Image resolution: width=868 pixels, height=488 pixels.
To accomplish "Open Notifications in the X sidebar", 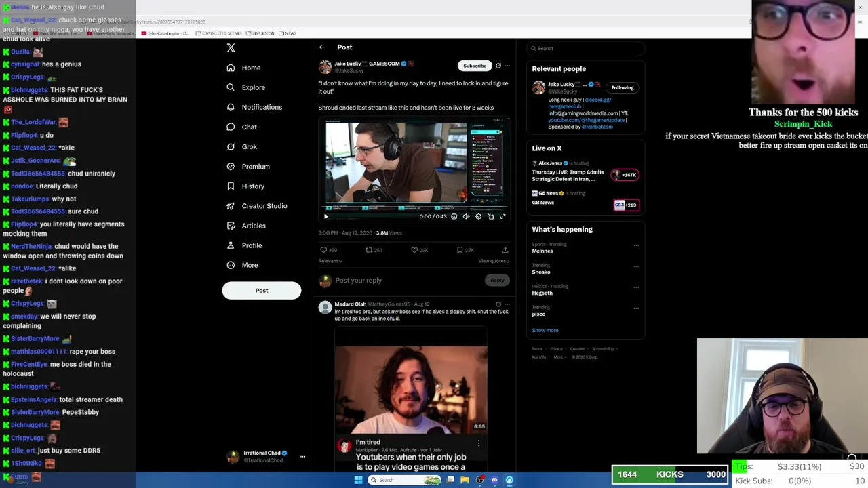I will click(x=254, y=107).
